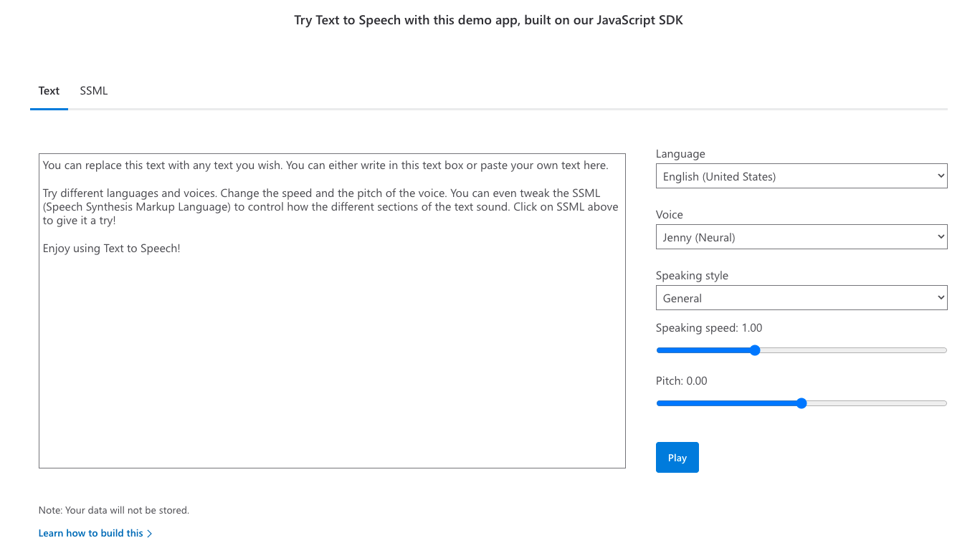Open the "Learn how to build this" link
This screenshot has width=980, height=553.
pyautogui.click(x=91, y=533)
